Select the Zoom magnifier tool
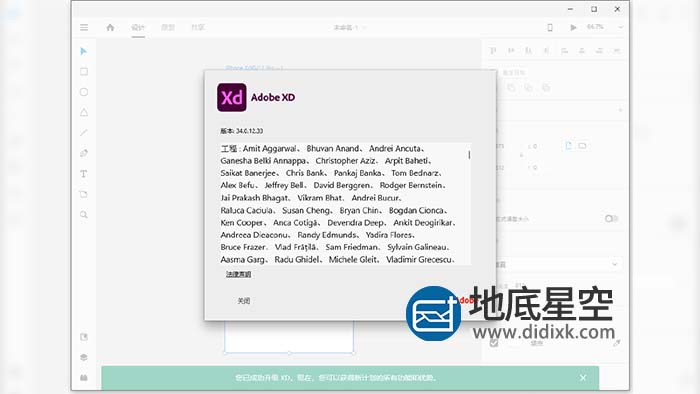Image resolution: width=700 pixels, height=394 pixels. (x=83, y=215)
